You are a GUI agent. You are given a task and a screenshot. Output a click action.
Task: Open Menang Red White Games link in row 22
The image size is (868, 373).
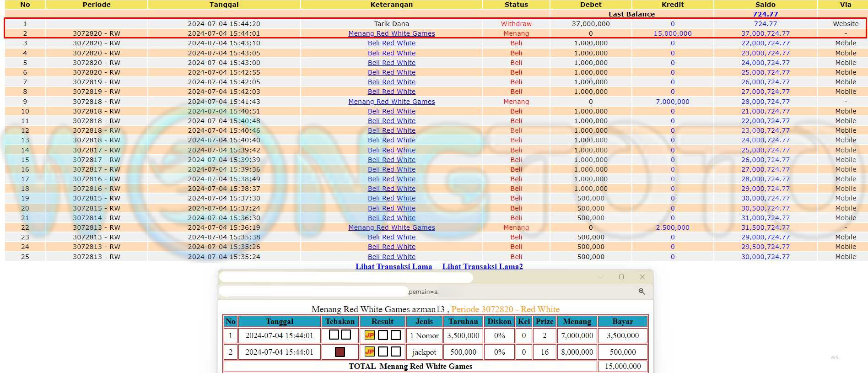(x=392, y=227)
